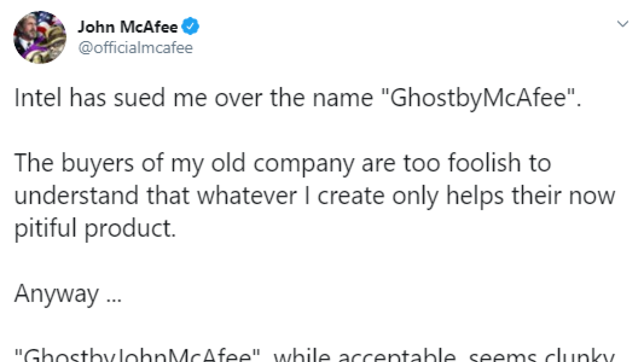Screen dimensions: 644x362
Task: Click the words "helps their now"
Action: pyautogui.click(x=530, y=196)
